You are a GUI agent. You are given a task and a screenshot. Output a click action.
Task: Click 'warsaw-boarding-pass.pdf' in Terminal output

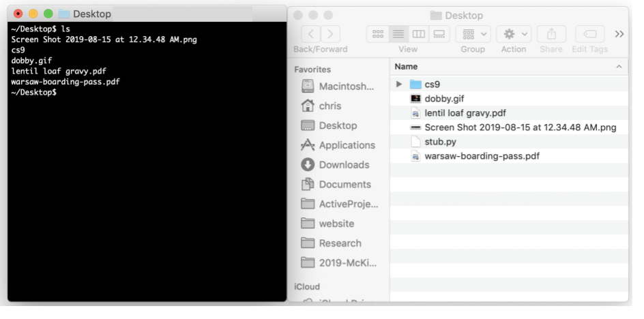(x=65, y=82)
